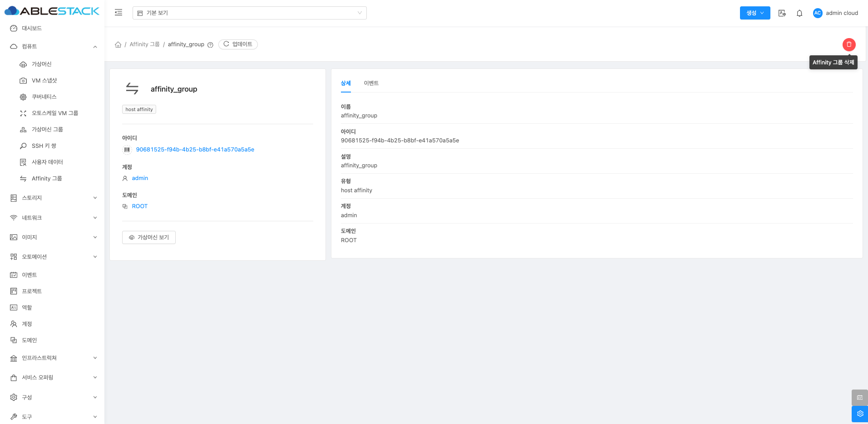868x424 pixels.
Task: Select the 상세 tab
Action: (x=346, y=83)
